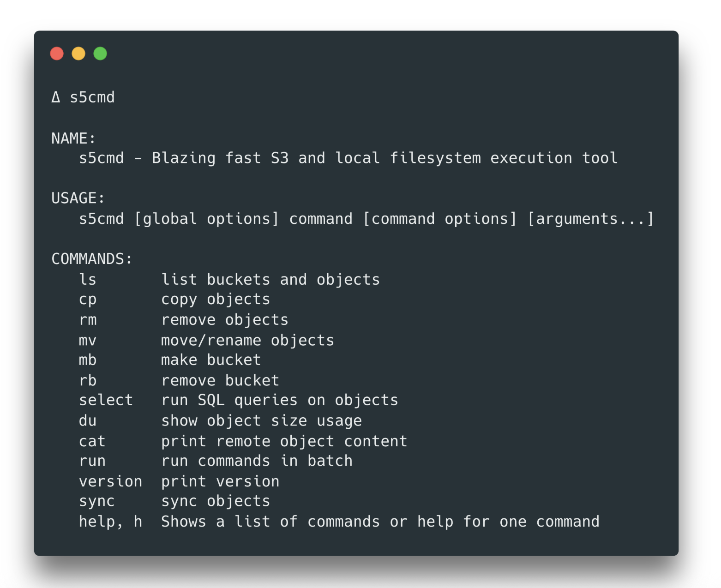Click the ls command name

(x=88, y=279)
